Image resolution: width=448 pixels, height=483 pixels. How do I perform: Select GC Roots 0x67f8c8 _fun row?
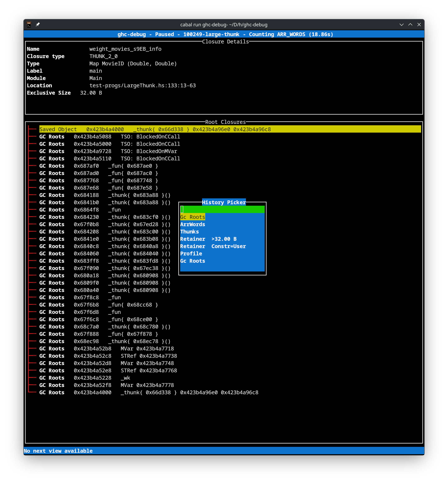click(80, 297)
